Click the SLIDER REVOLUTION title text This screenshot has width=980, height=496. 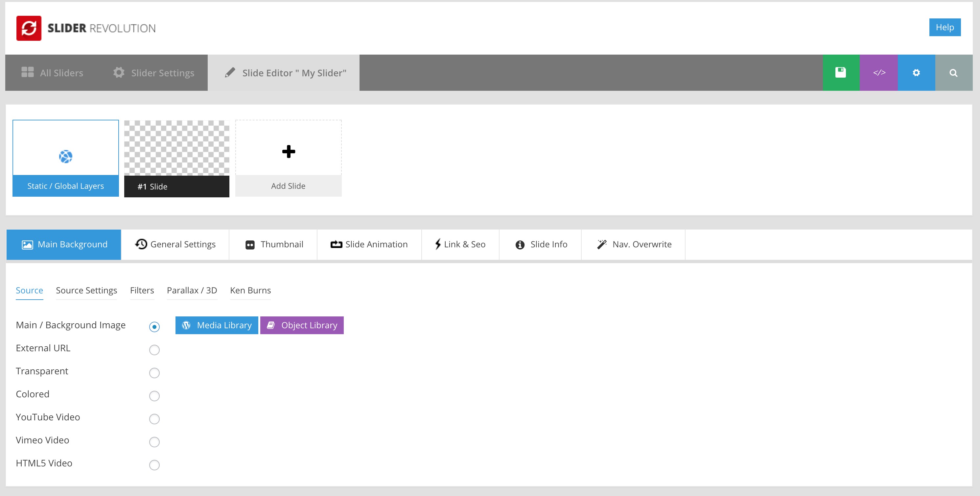pos(102,28)
